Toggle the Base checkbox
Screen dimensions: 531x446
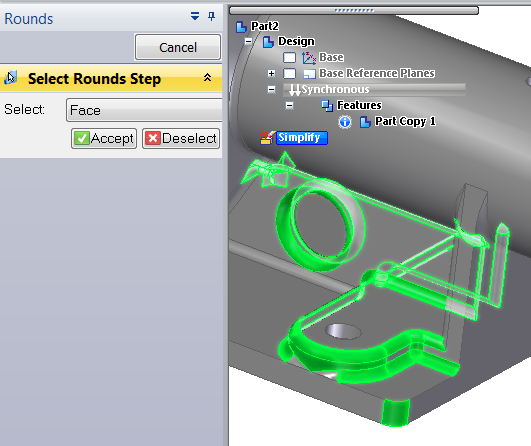(x=289, y=58)
